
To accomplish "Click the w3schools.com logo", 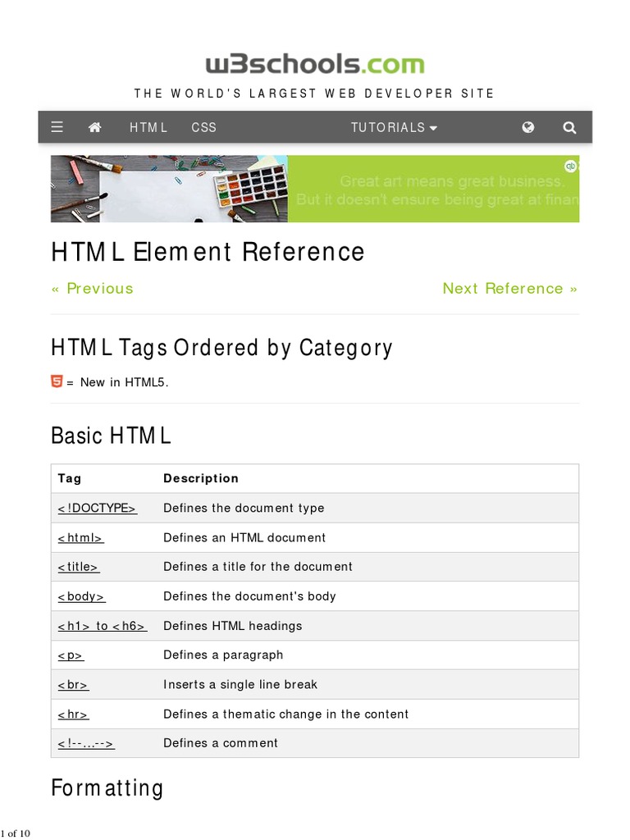I will click(315, 64).
